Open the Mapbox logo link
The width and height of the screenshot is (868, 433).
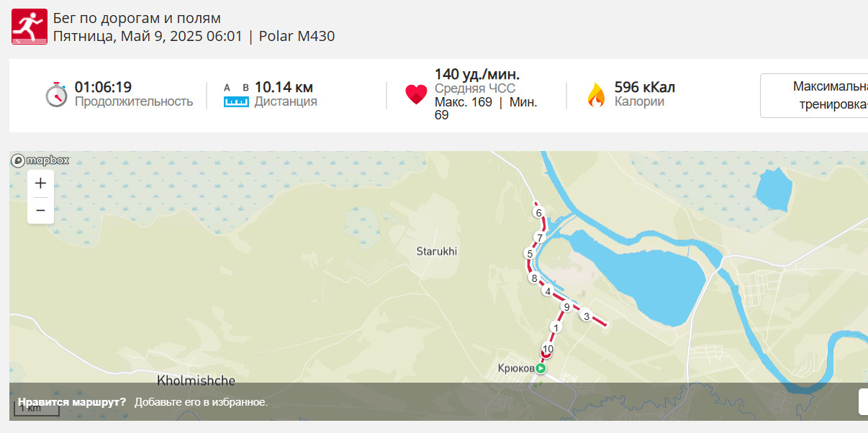click(x=40, y=160)
